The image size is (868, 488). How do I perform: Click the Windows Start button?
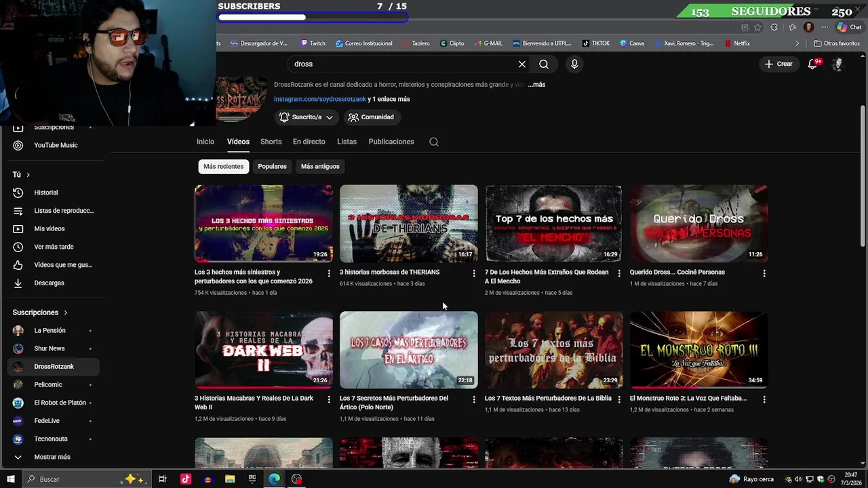point(11,479)
